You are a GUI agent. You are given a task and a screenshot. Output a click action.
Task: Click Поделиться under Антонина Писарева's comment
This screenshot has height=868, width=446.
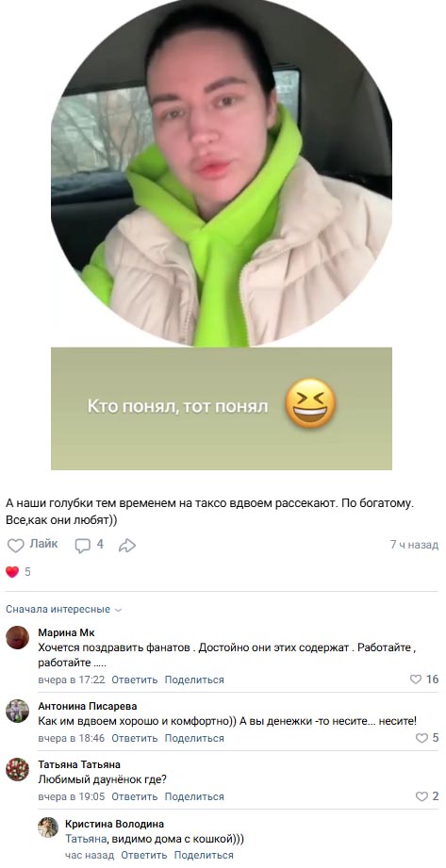pyautogui.click(x=194, y=738)
